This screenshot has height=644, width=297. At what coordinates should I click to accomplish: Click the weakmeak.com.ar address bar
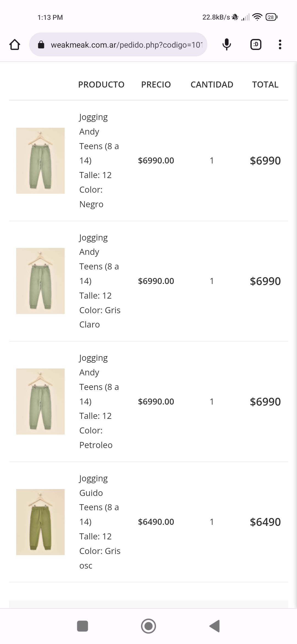click(x=127, y=45)
